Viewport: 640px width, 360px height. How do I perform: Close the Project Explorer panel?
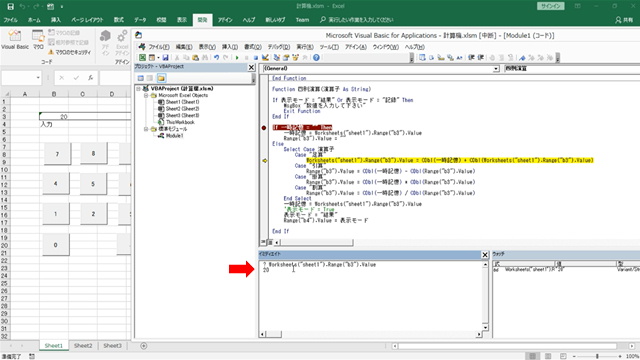click(x=251, y=67)
